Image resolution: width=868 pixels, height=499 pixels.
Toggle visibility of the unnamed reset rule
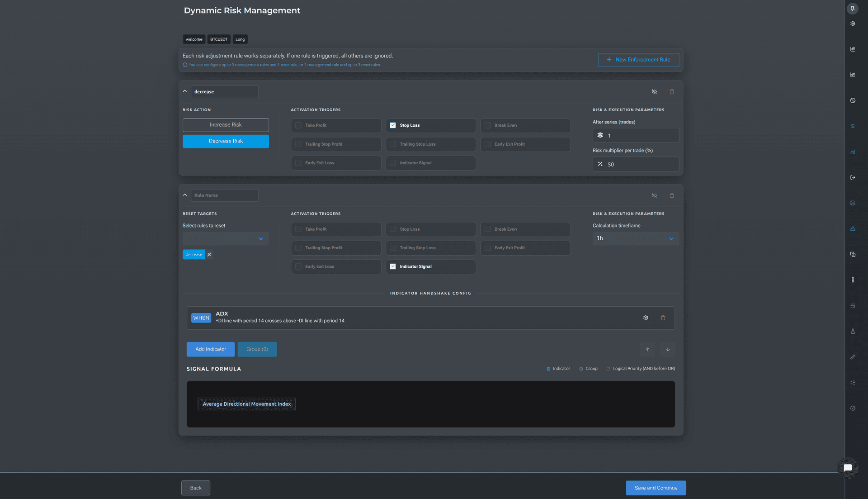[654, 195]
